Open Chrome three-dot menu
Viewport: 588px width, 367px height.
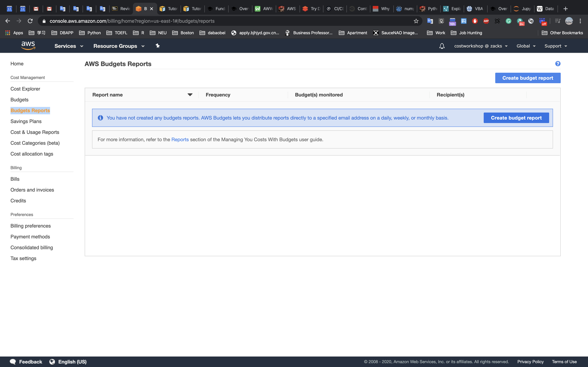(580, 21)
